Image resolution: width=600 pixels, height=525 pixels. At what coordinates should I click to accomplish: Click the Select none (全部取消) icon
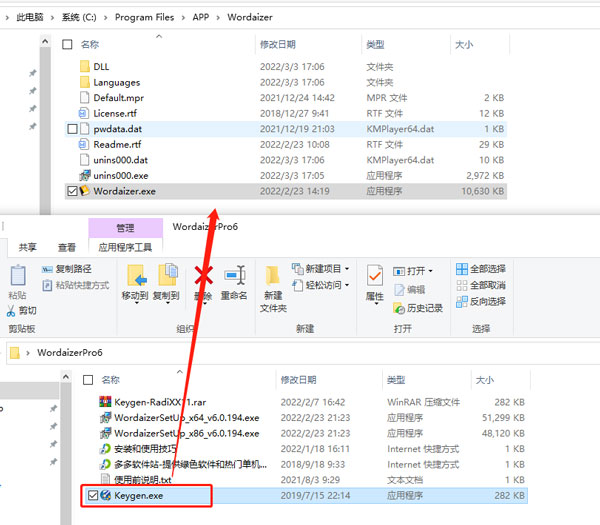462,285
